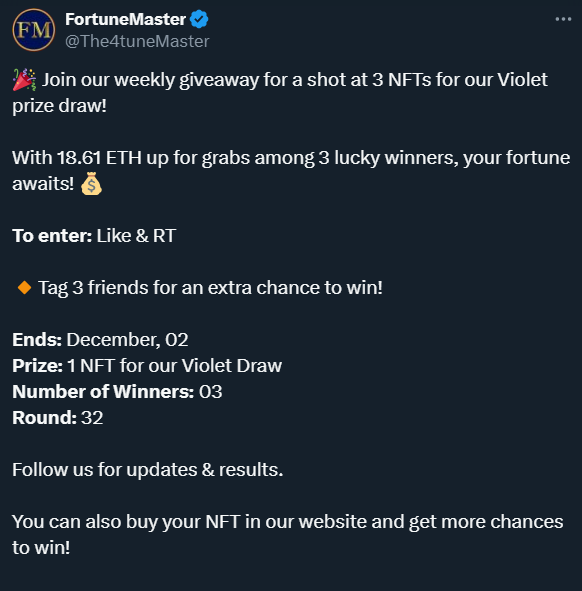The width and height of the screenshot is (582, 591).
Task: Click the FortuneMaster display name
Action: [125, 19]
